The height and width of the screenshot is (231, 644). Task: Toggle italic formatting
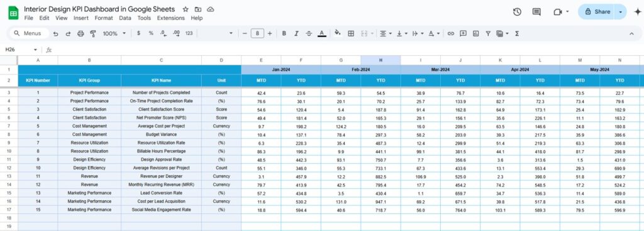pos(297,34)
